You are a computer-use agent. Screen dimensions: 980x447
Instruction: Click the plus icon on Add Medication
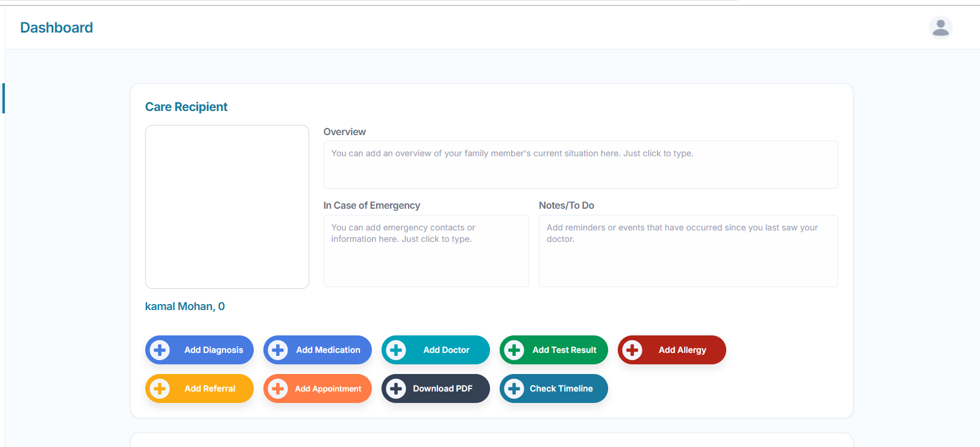[278, 350]
